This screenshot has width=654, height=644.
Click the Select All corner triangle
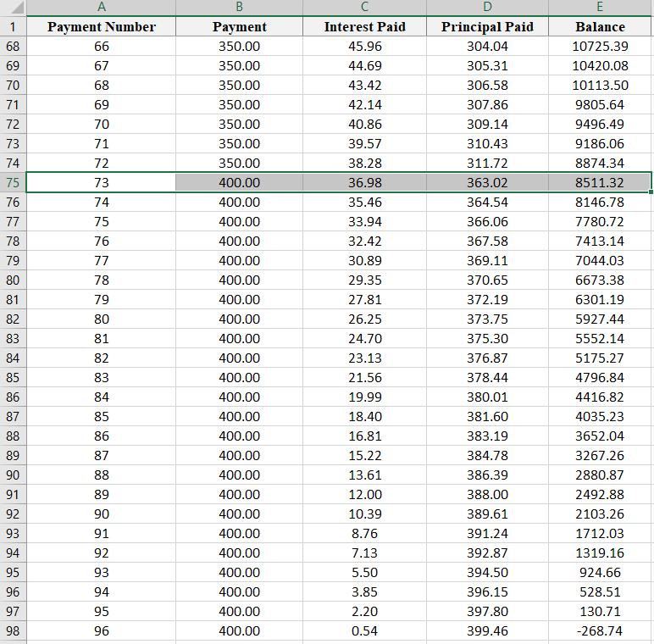(x=14, y=8)
